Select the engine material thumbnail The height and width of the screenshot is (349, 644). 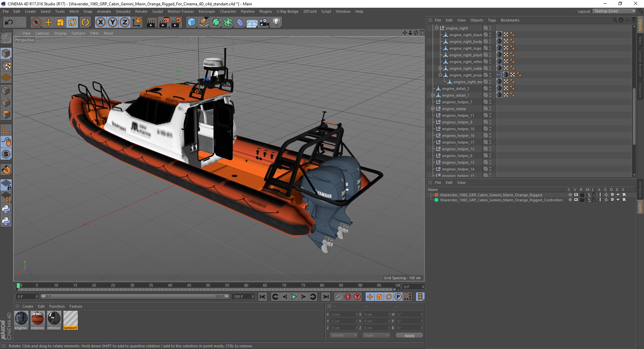pos(21,318)
